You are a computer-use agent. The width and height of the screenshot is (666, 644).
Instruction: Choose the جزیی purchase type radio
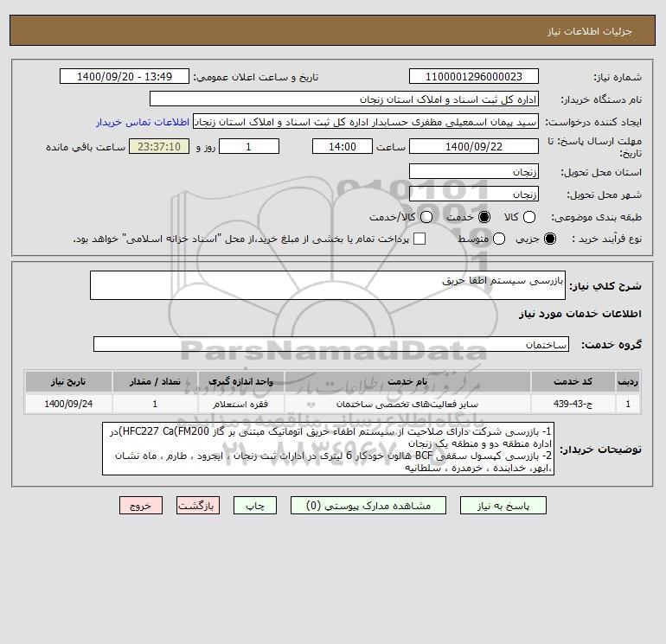tap(549, 239)
